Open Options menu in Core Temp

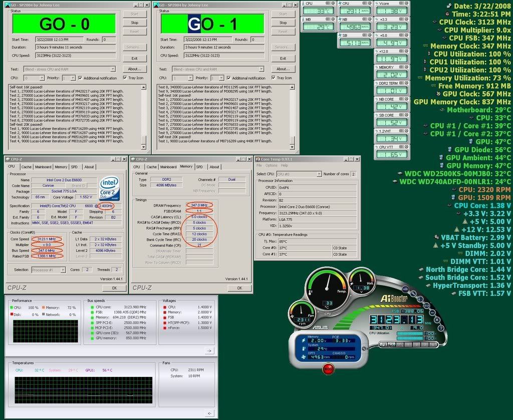271,166
